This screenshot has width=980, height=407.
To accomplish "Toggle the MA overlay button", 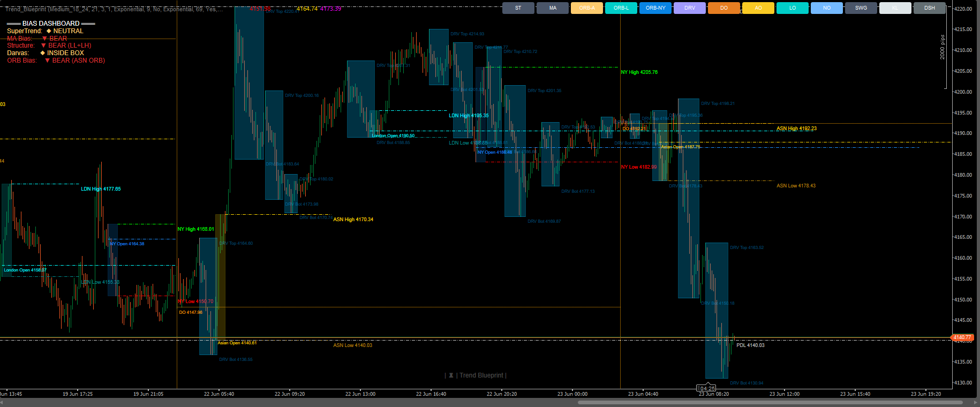I will [553, 8].
